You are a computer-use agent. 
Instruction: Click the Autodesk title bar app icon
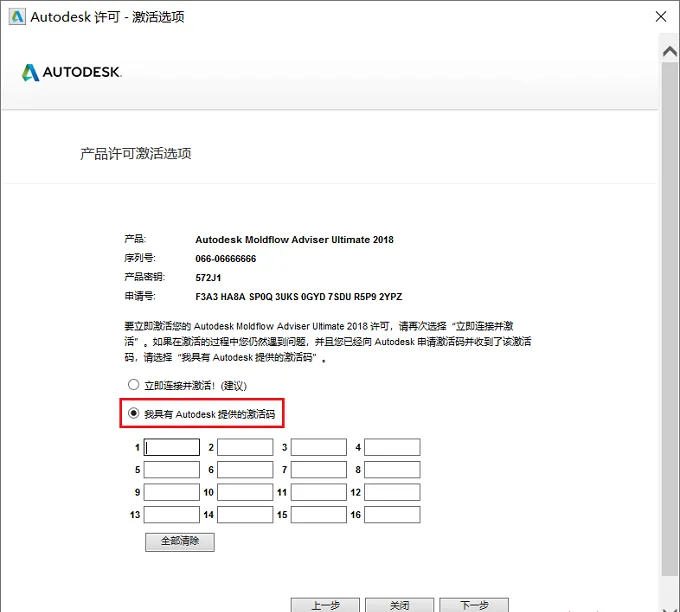[x=17, y=17]
